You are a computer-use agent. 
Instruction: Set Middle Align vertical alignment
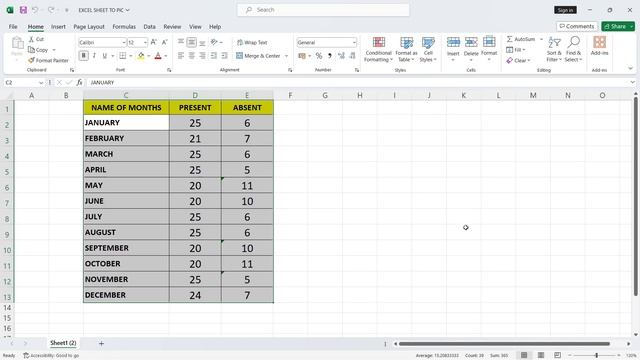pos(191,42)
